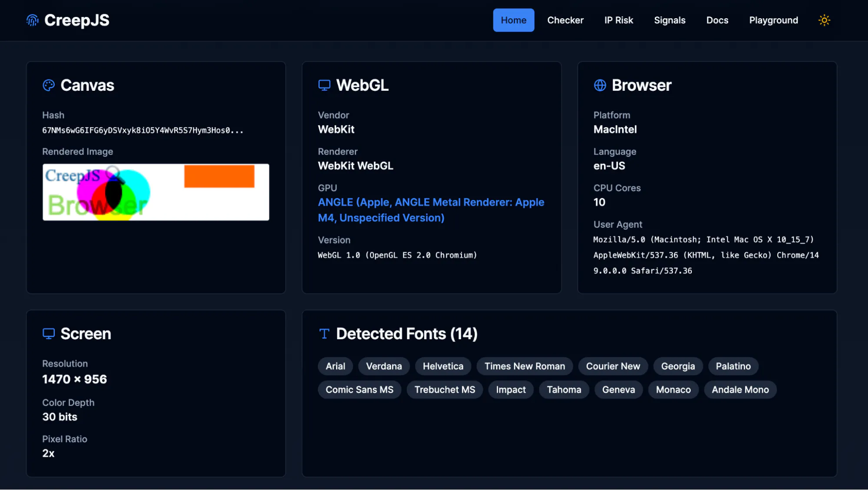Click the orange rectangle in rendered image
This screenshot has width=868, height=490.
coord(219,176)
